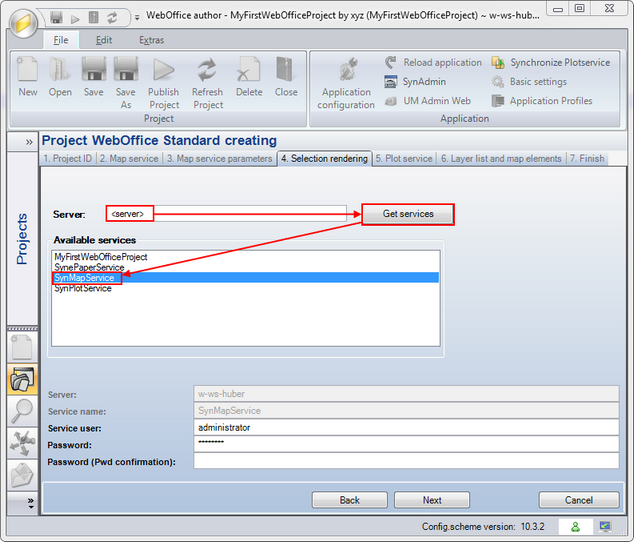Screen dimensions: 634x542
Task: Click Config.scheme version 10.3.2 text
Action: point(483,527)
